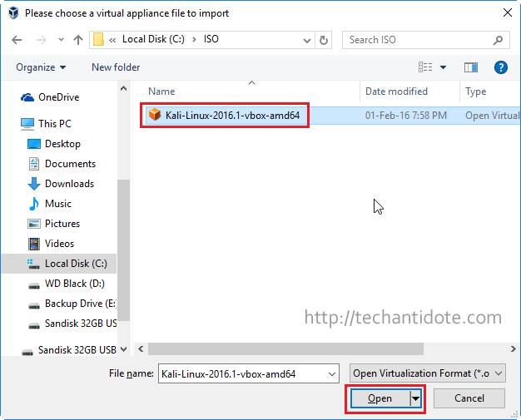This screenshot has width=521, height=420.
Task: Select Local Disk (C:) in sidebar
Action: pyautogui.click(x=59, y=264)
